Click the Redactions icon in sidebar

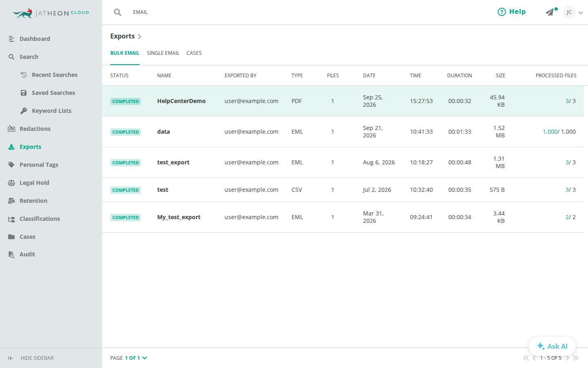click(11, 129)
